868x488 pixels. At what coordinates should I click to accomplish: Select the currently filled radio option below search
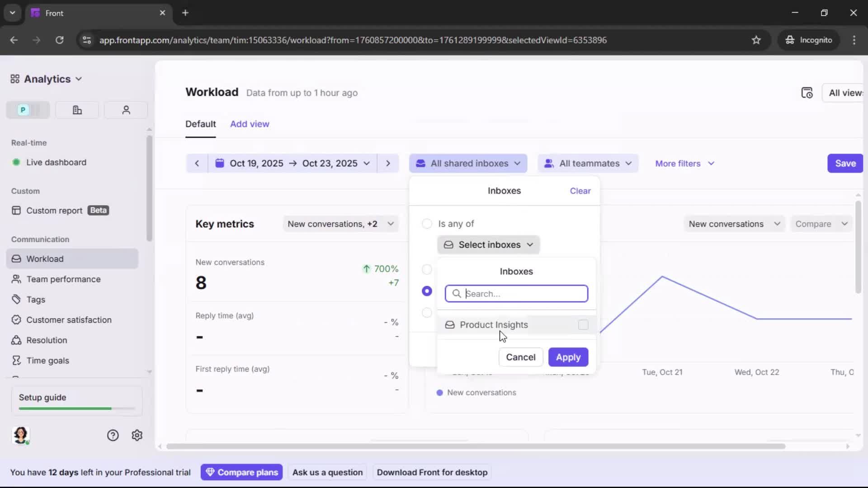pyautogui.click(x=427, y=291)
